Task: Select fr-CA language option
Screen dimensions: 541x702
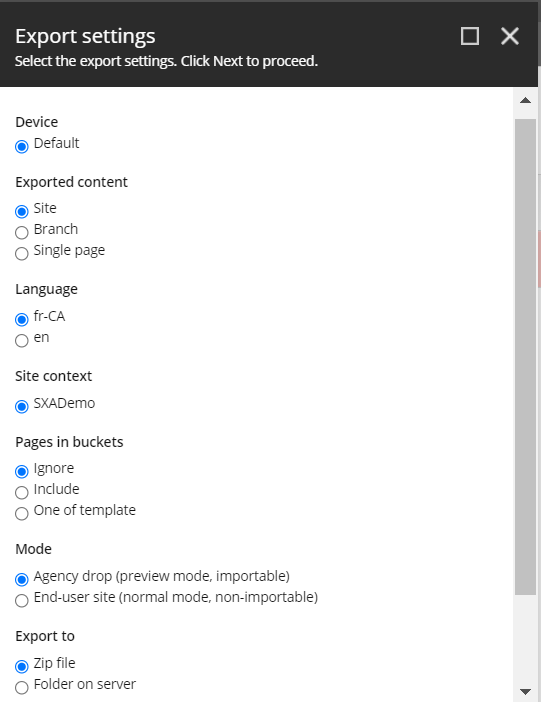Action: coord(21,320)
